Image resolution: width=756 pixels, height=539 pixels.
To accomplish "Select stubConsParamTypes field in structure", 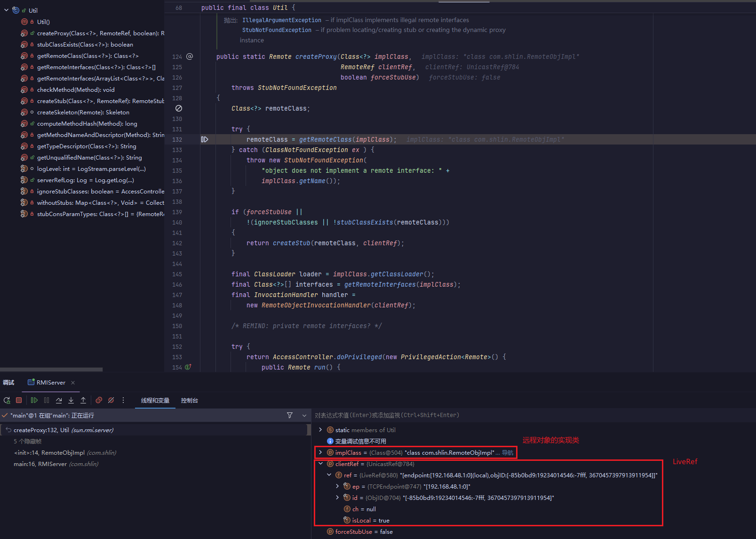I will click(x=100, y=214).
